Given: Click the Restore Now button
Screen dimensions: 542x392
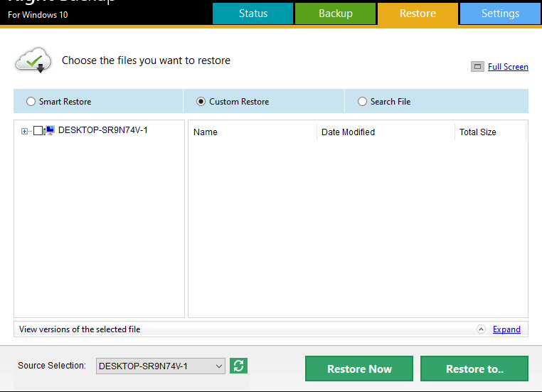Looking at the screenshot, I should (359, 369).
